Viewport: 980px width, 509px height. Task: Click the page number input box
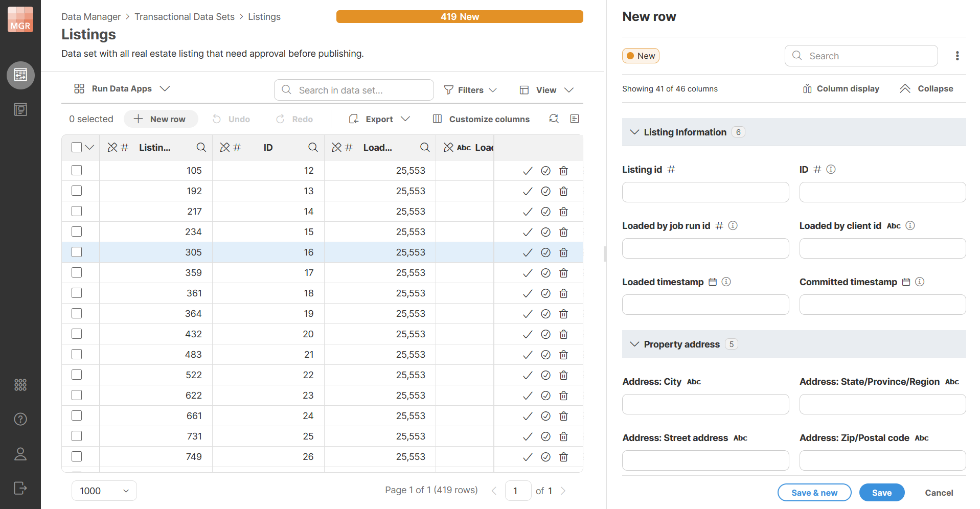(518, 491)
